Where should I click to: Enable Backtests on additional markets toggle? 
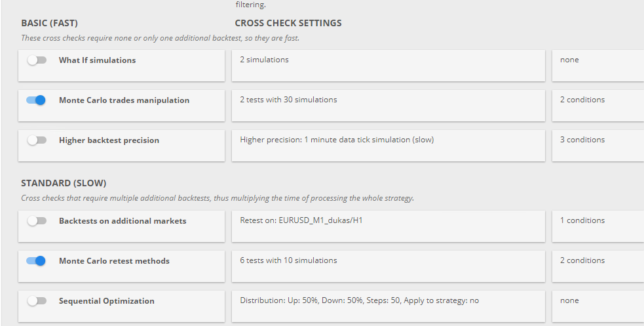coord(37,221)
